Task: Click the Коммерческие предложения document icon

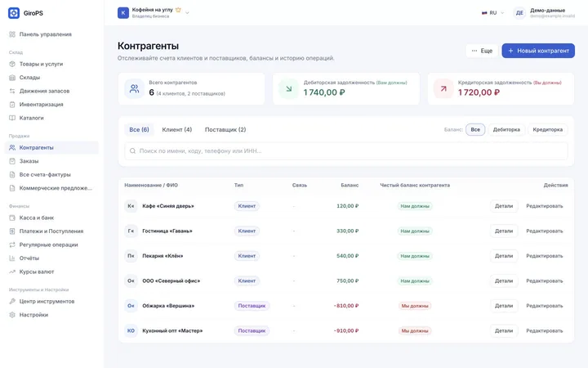Action: point(12,188)
